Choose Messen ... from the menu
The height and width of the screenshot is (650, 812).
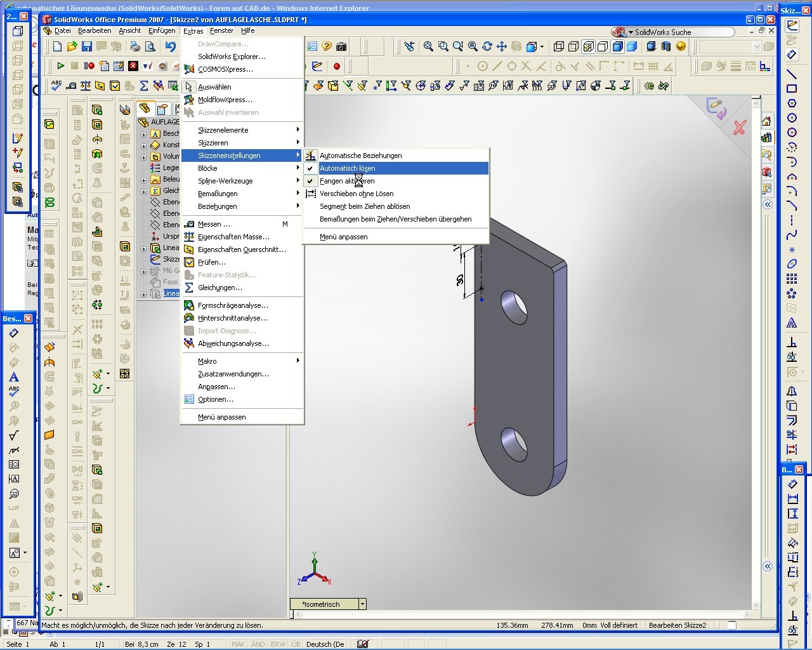242,224
